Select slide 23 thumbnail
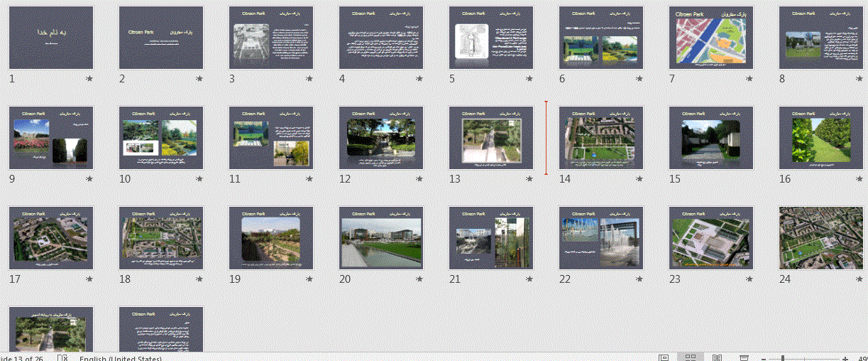 click(711, 238)
